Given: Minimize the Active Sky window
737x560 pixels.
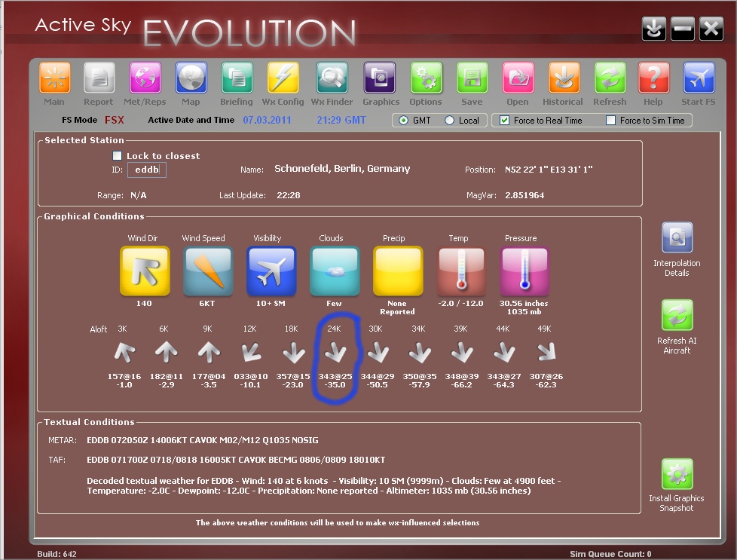Looking at the screenshot, I should (683, 28).
